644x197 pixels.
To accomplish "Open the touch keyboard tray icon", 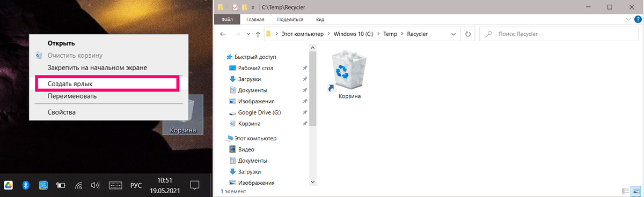I will coord(116,186).
